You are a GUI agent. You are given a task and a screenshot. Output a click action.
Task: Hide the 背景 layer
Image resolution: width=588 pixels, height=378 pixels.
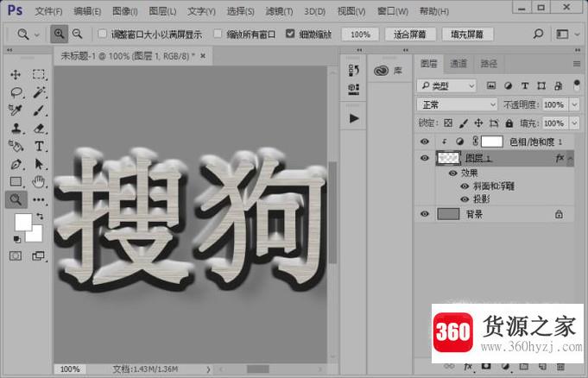click(x=425, y=214)
